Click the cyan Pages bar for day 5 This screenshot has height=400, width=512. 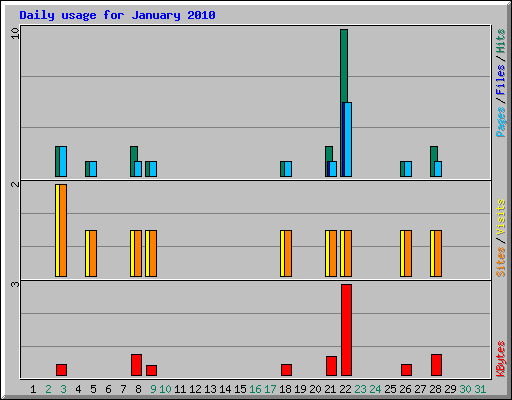pos(93,169)
